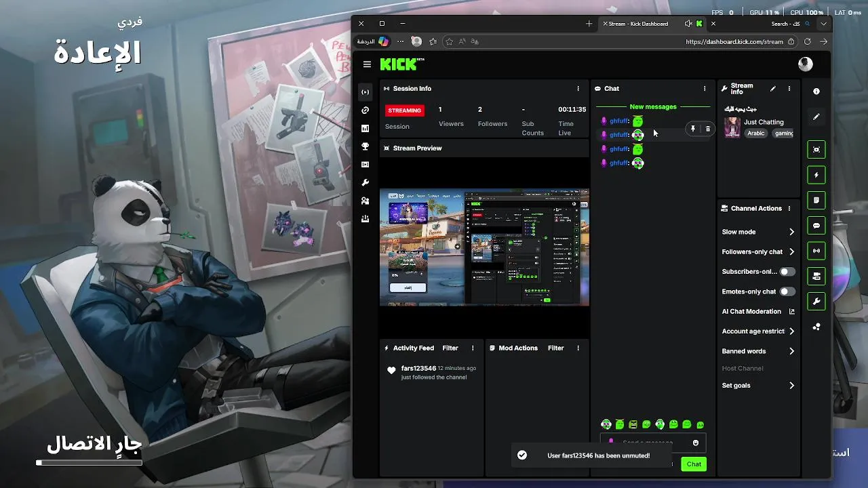Open fars123546 in Activity Feed
868x488 pixels.
coord(418,369)
